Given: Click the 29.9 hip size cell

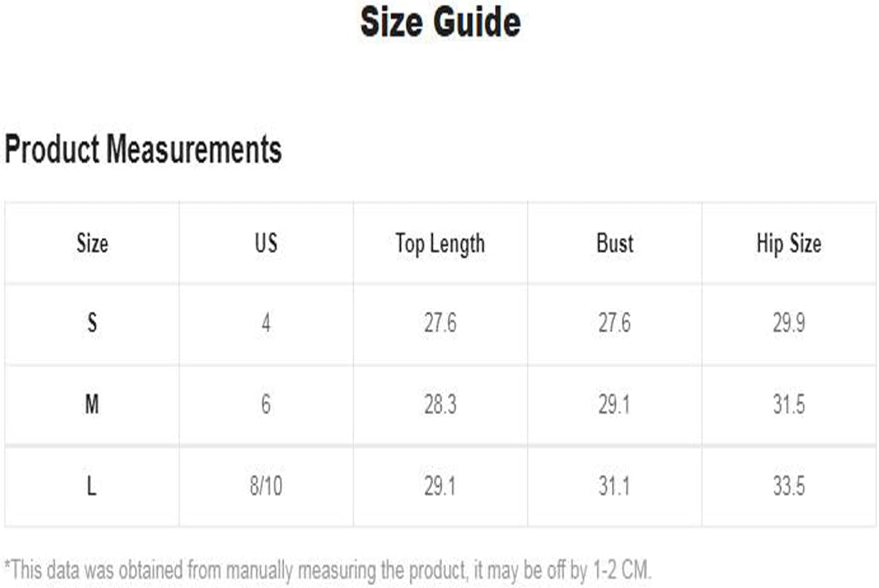Looking at the screenshot, I should click(x=789, y=323).
